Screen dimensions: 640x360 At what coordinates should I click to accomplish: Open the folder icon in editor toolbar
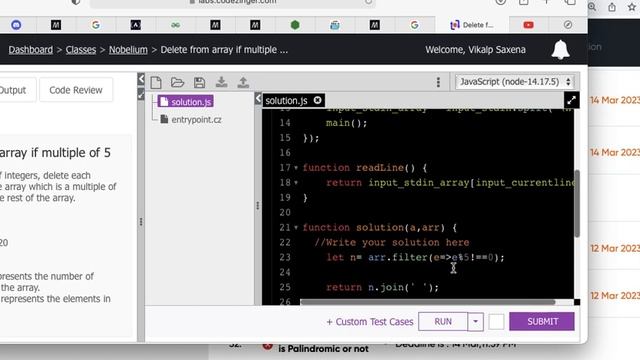click(x=178, y=82)
